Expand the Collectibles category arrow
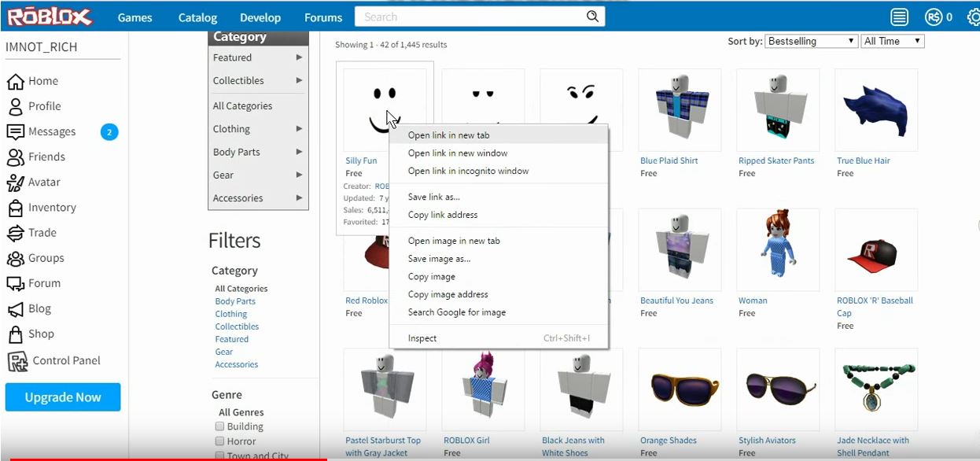The image size is (980, 461). tap(299, 80)
